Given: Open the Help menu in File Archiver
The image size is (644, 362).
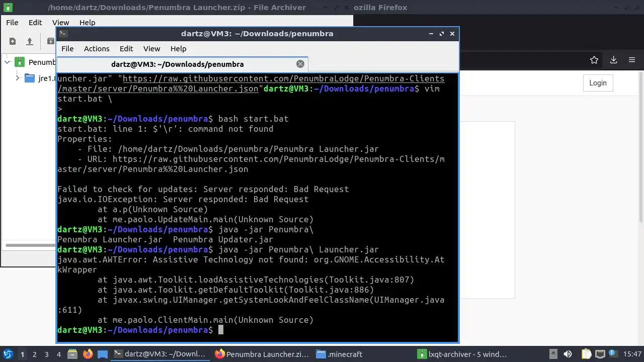Looking at the screenshot, I should pyautogui.click(x=87, y=23).
